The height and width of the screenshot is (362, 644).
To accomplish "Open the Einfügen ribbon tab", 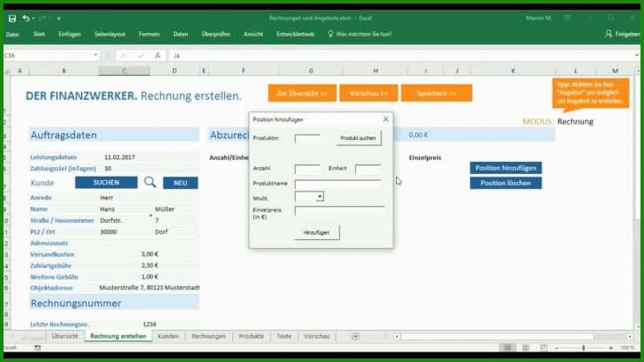I will (x=70, y=34).
